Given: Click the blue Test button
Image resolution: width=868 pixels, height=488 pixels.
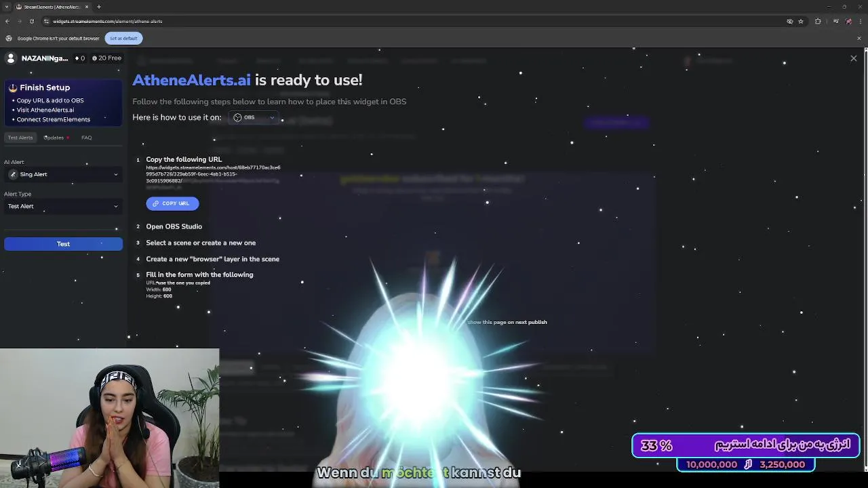Looking at the screenshot, I should [63, 244].
